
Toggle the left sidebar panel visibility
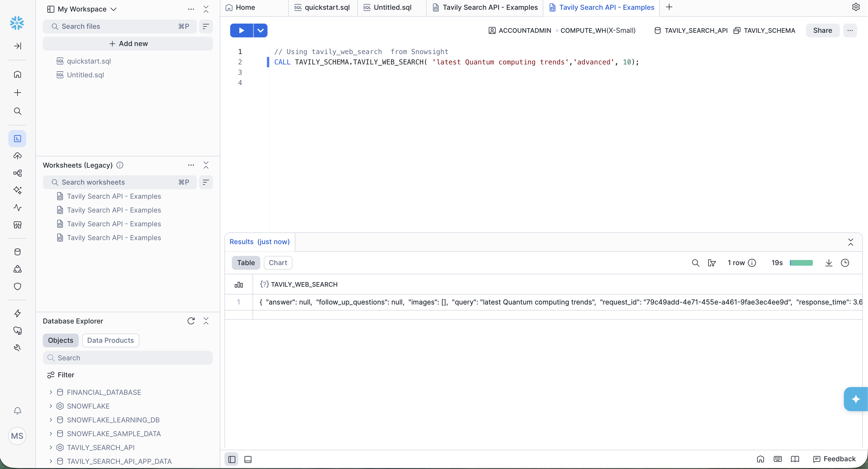[232, 459]
